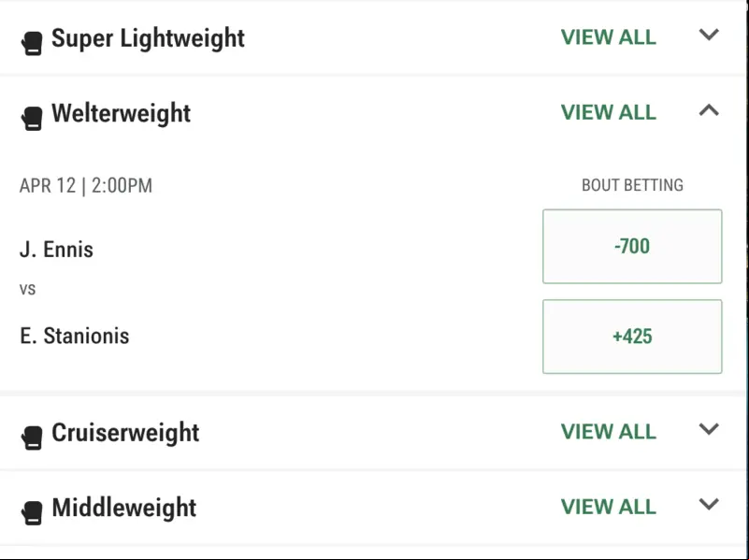The width and height of the screenshot is (749, 560).
Task: Click the Welterweight boxing glove icon
Action: click(32, 119)
